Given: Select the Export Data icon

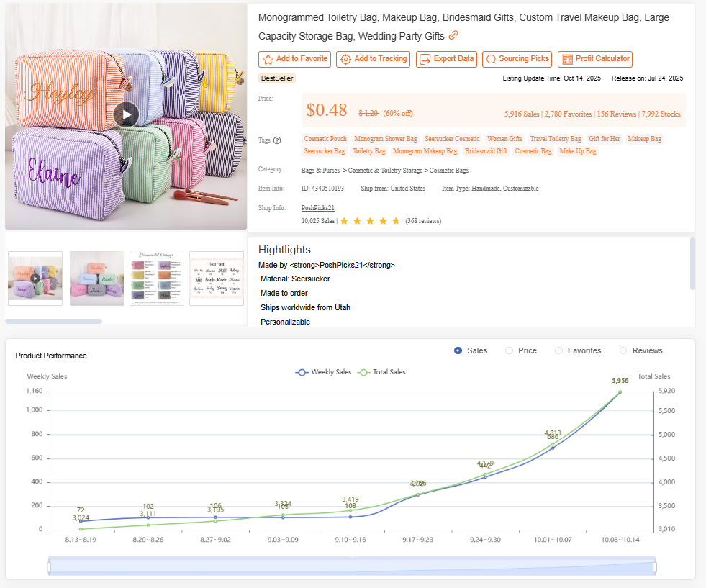Looking at the screenshot, I should [425, 59].
